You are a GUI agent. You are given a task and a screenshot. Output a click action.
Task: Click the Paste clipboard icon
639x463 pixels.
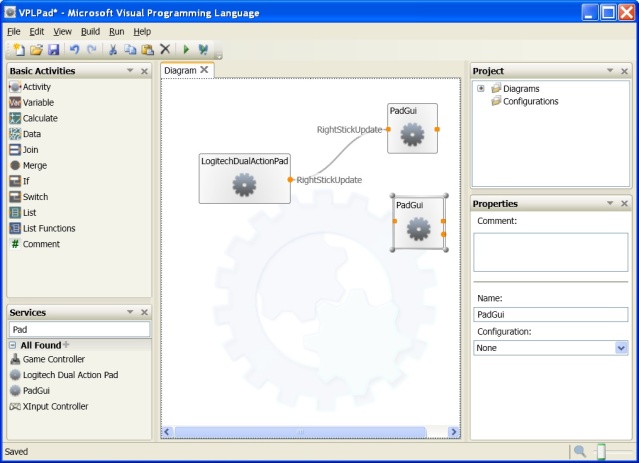coord(148,49)
